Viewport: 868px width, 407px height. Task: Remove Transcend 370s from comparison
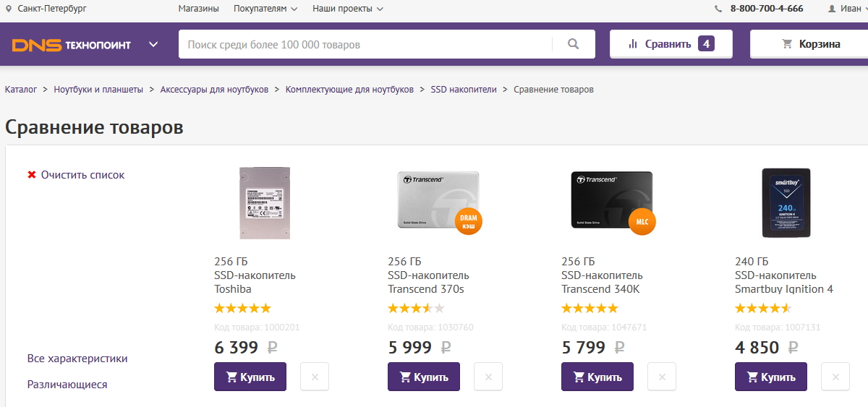pos(488,377)
